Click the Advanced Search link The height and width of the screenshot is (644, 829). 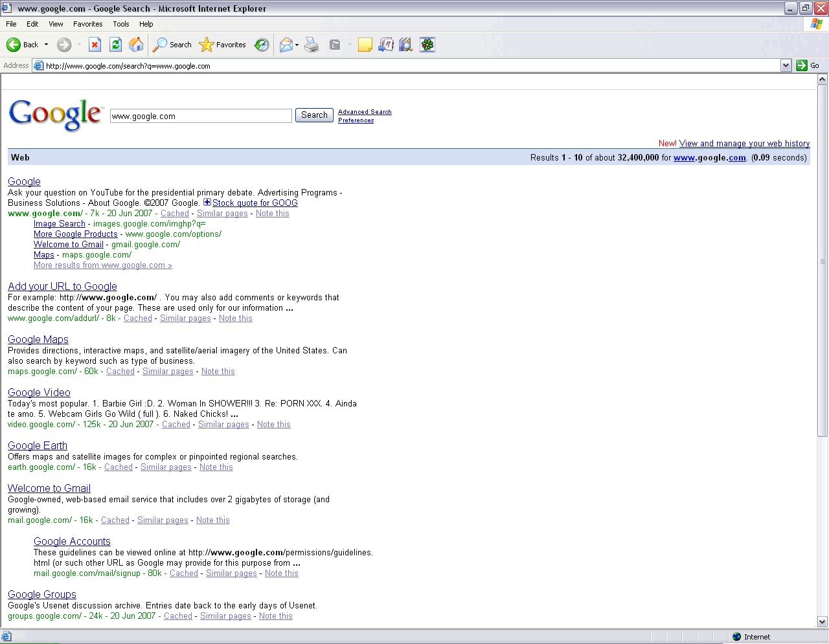(364, 111)
